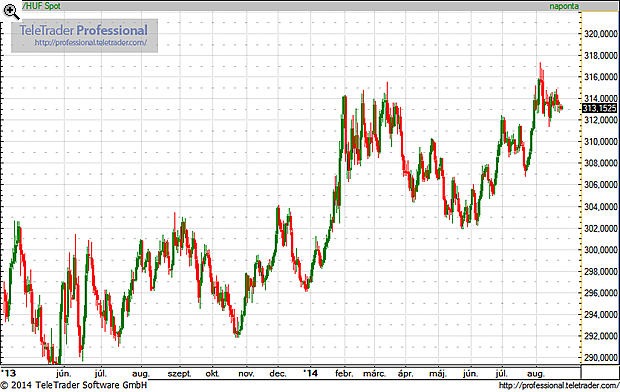The image size is (620, 392).
Task: Select the 306,0000 price axis label
Action: (601, 185)
